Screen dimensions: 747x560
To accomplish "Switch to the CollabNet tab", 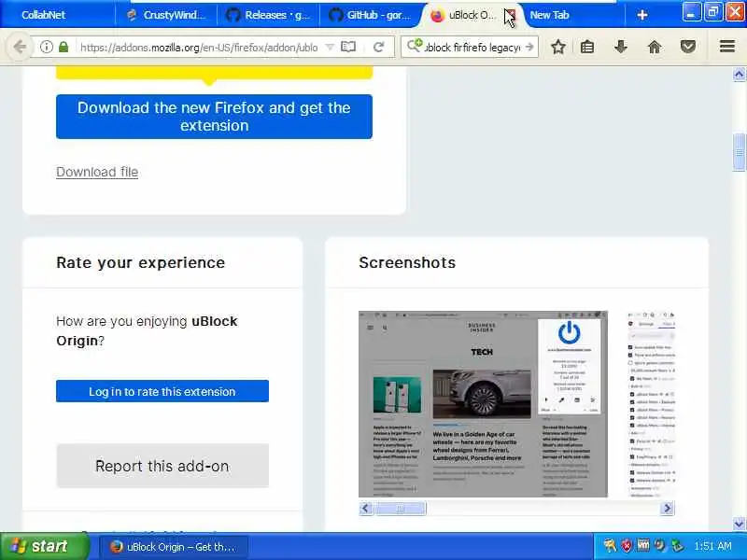I will tap(57, 15).
